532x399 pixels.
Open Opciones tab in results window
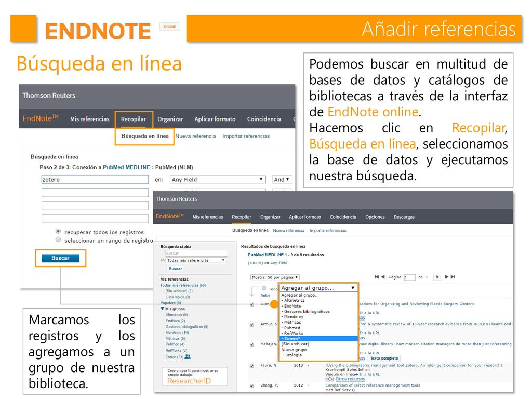(x=375, y=217)
